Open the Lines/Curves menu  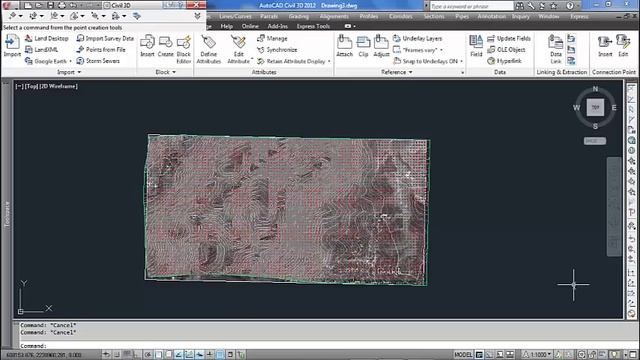(x=235, y=16)
